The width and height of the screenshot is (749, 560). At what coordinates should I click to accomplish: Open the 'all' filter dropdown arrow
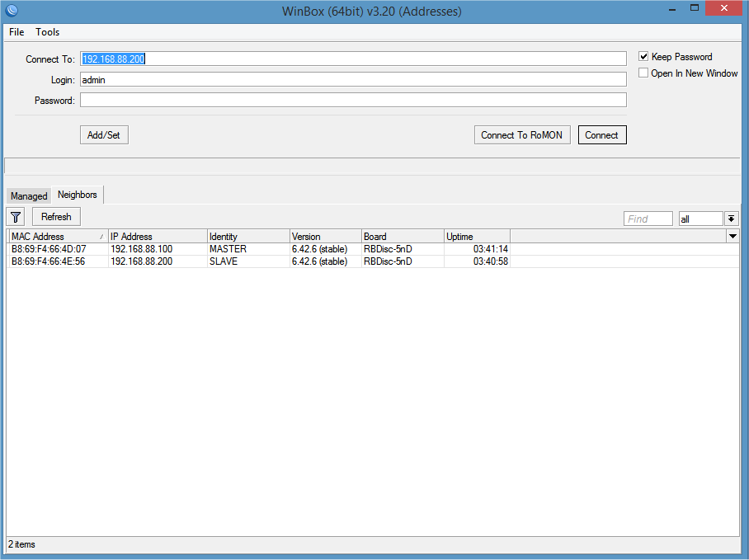[x=732, y=219]
